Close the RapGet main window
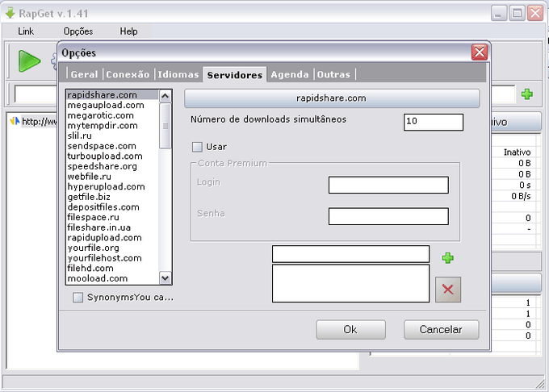This screenshot has width=549, height=392. 535,13
